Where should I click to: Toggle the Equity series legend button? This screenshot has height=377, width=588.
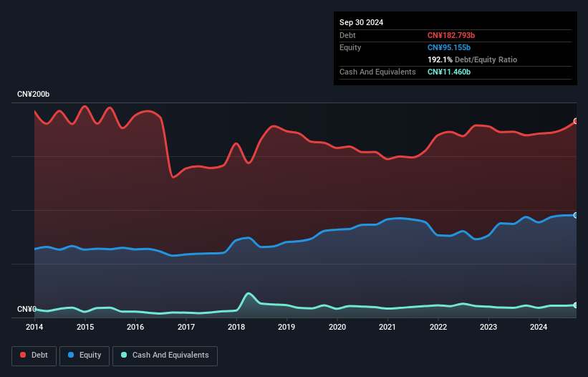pos(85,355)
